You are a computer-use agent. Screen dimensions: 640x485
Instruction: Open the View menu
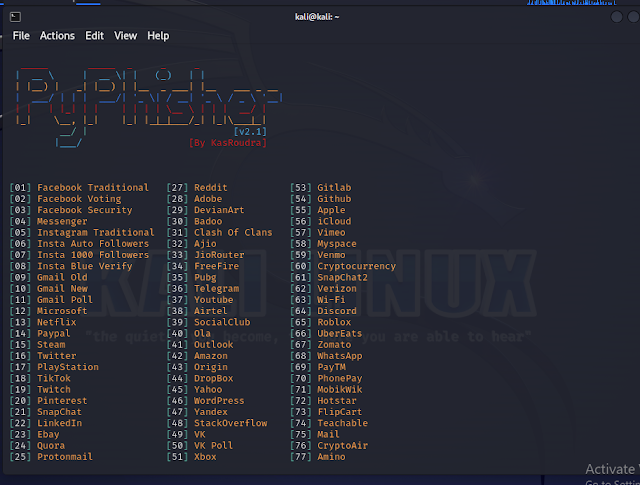[125, 36]
